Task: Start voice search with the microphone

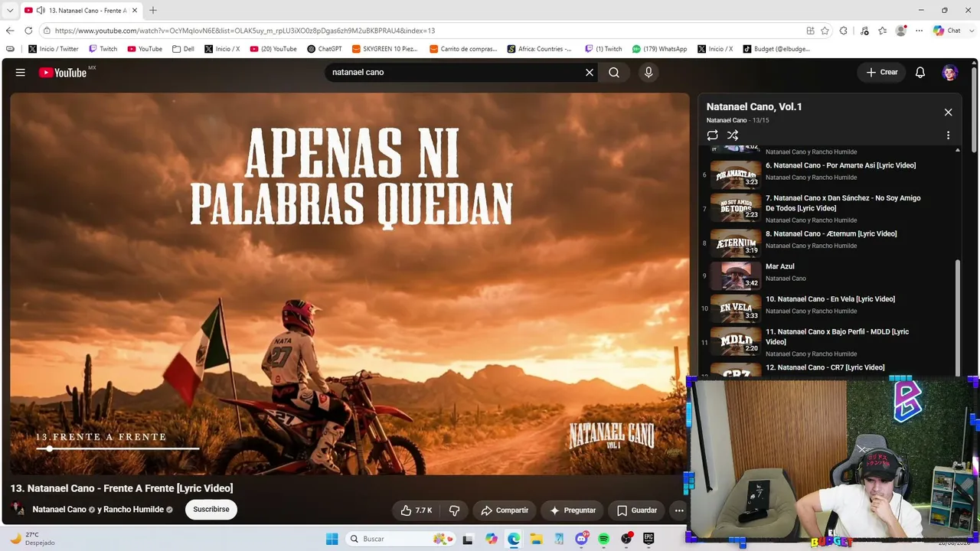Action: pos(648,73)
